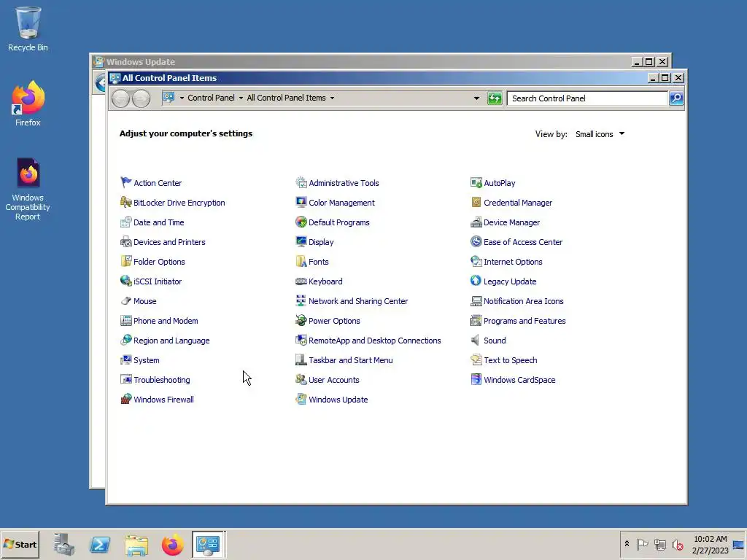
Task: Open RemoteApp and Desktop Connections link
Action: tap(375, 341)
